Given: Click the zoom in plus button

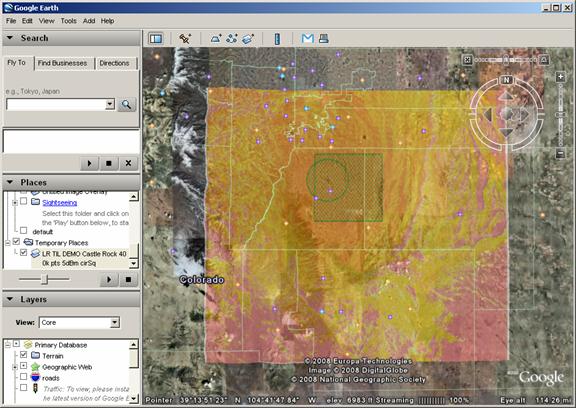Looking at the screenshot, I should pyautogui.click(x=560, y=77).
